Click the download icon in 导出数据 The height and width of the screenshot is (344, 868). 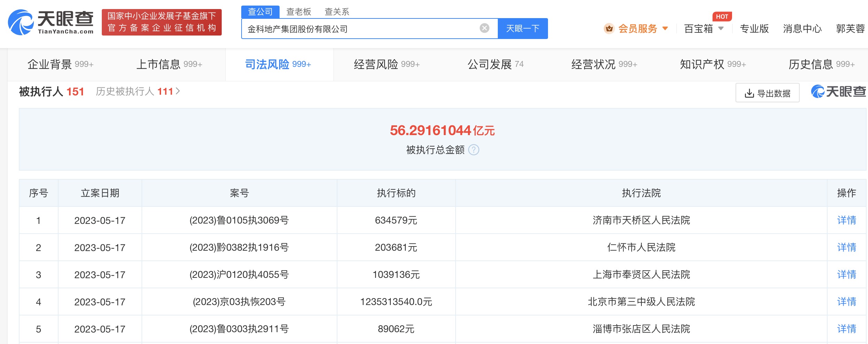point(749,93)
